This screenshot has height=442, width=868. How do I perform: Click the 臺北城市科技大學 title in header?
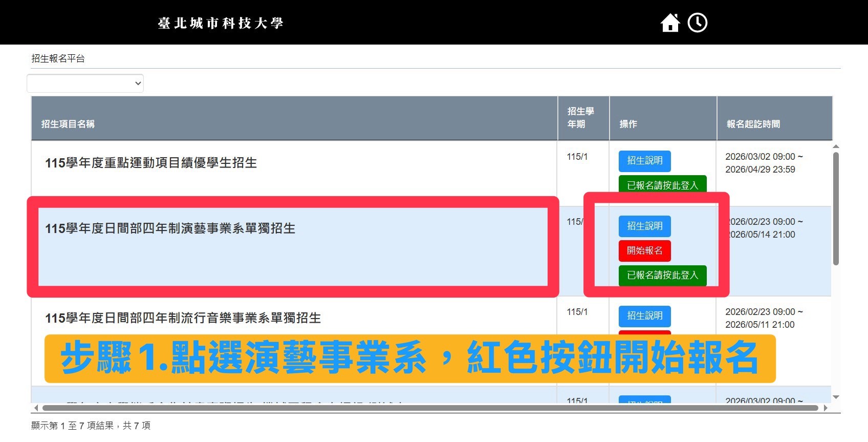point(220,23)
